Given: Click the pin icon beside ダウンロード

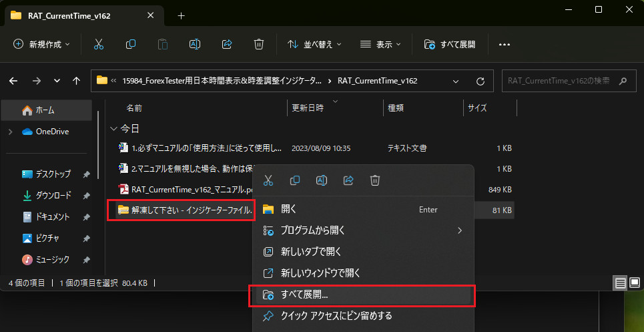Looking at the screenshot, I should 86,196.
